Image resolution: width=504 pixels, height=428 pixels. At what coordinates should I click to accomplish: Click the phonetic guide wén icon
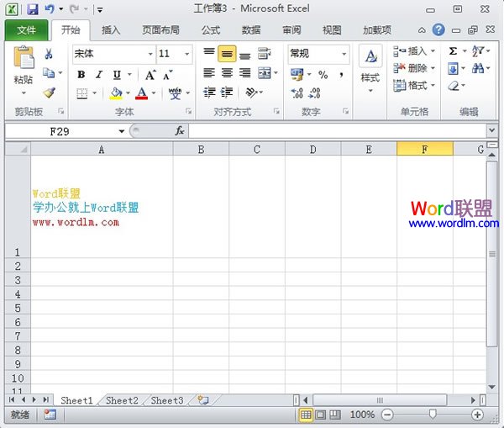(176, 93)
